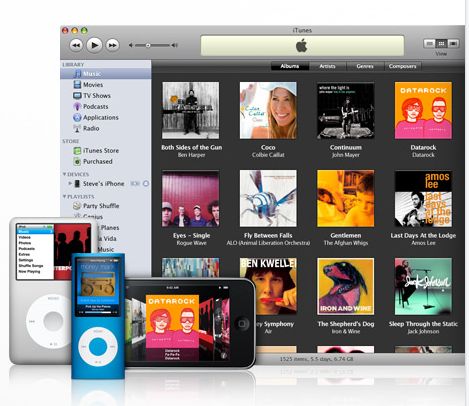
Task: Click the silver iPod classic center button
Action: click(x=53, y=321)
